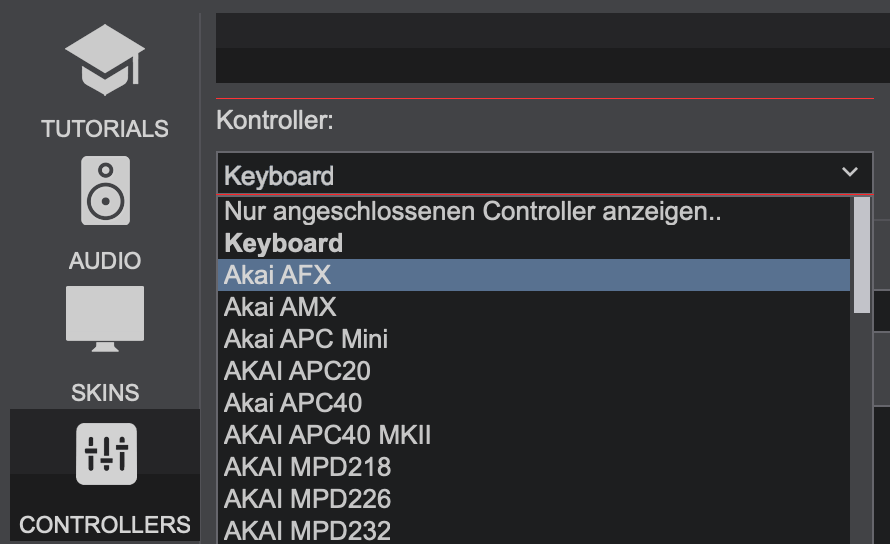
Task: Open Skins via monitor icon
Action: [x=105, y=319]
